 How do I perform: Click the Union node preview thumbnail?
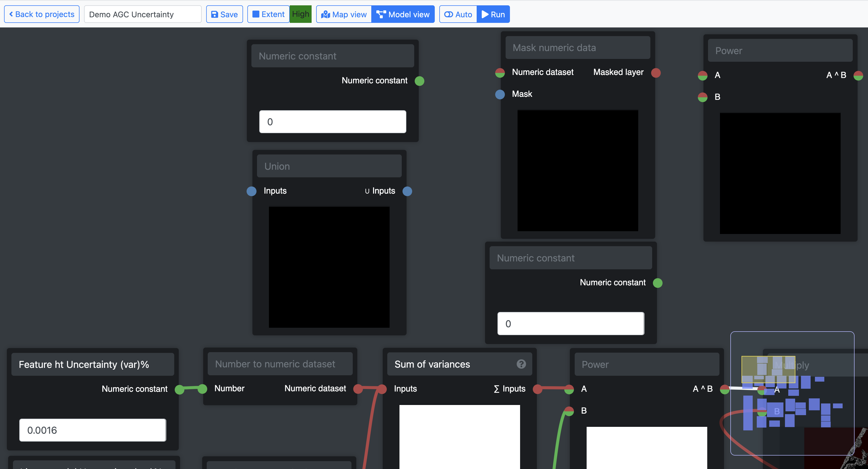click(x=329, y=267)
